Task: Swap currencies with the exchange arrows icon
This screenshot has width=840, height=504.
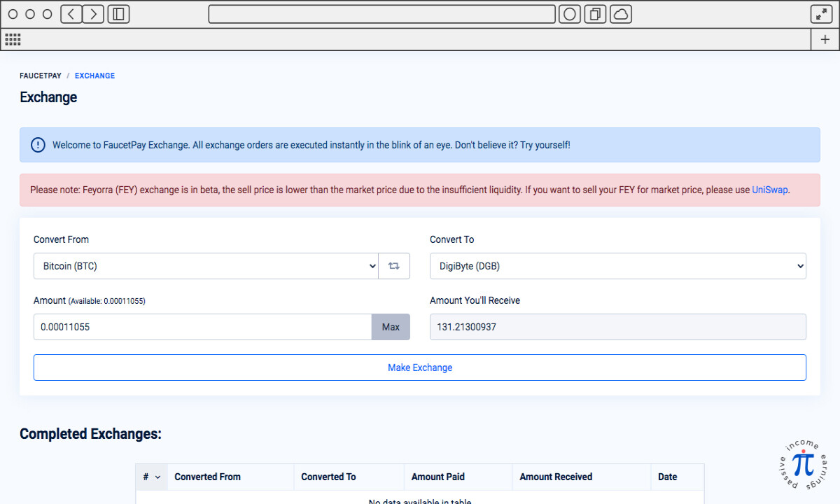Action: pos(394,266)
